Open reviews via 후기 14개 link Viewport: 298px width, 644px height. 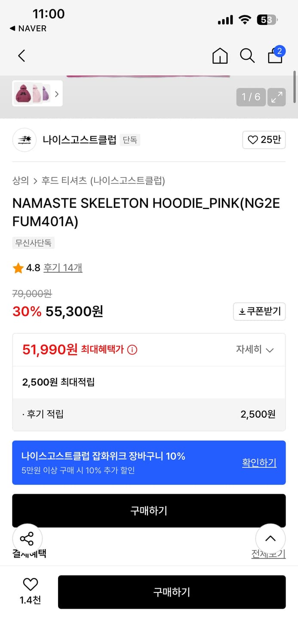point(63,267)
